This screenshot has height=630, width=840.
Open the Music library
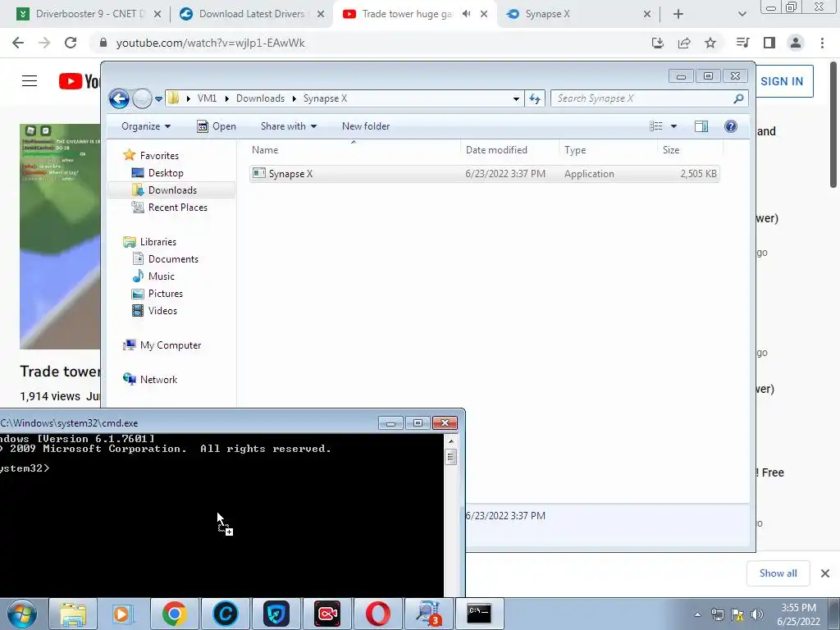tap(153, 276)
